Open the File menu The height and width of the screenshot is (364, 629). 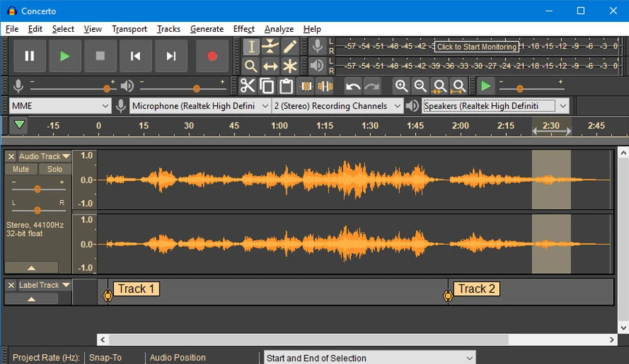[x=12, y=29]
